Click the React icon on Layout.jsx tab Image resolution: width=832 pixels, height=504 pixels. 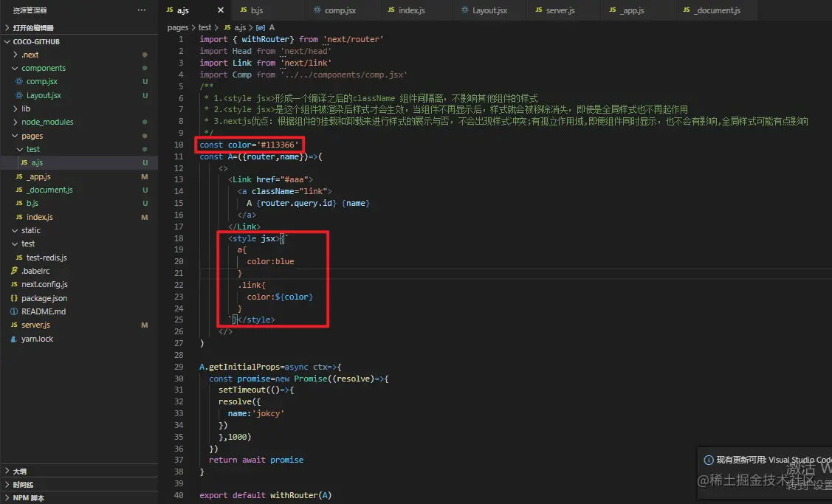pos(465,10)
